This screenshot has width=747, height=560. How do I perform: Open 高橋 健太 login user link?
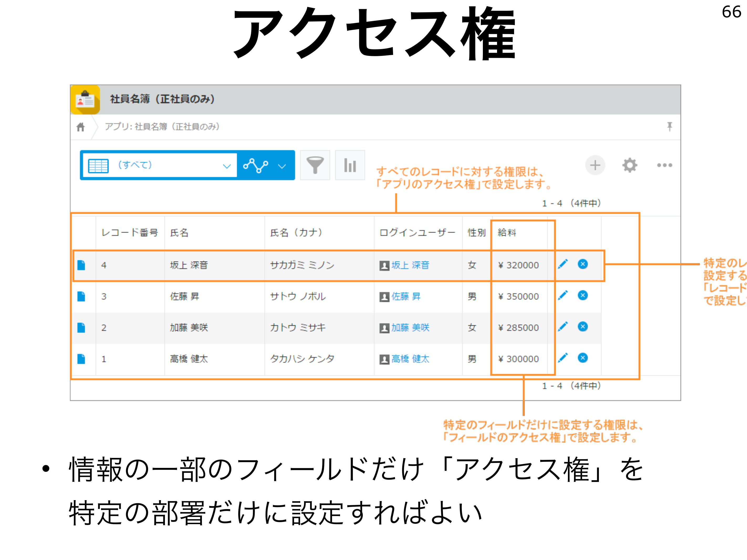410,359
